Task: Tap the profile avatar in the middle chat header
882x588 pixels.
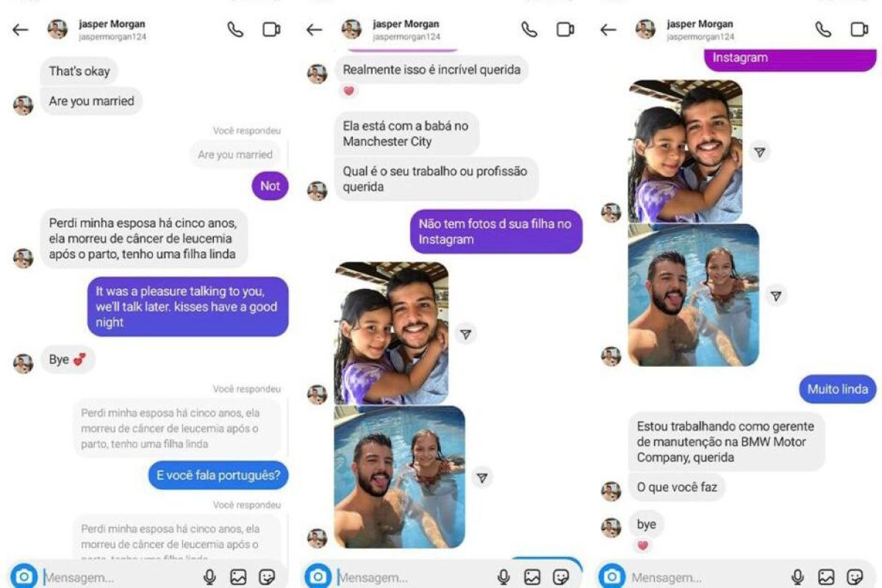Action: click(x=351, y=29)
